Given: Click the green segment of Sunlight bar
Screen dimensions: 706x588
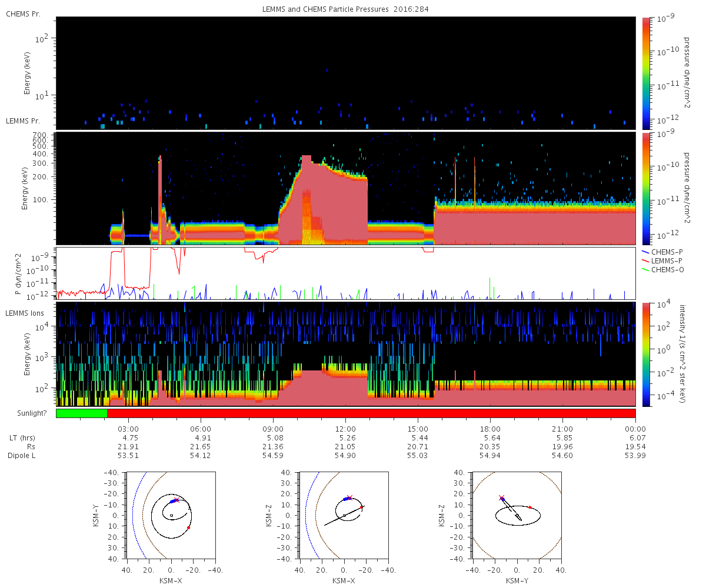Looking at the screenshot, I should tap(81, 413).
